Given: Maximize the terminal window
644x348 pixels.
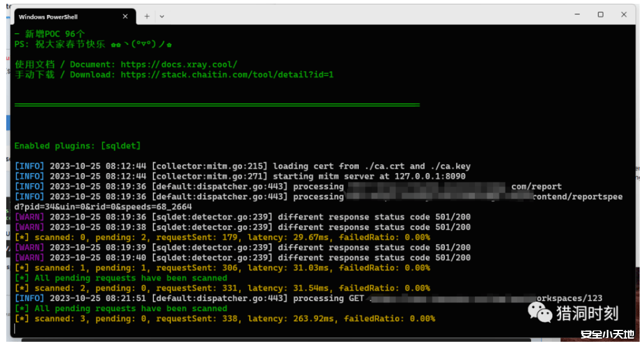Looking at the screenshot, I should coord(600,14).
